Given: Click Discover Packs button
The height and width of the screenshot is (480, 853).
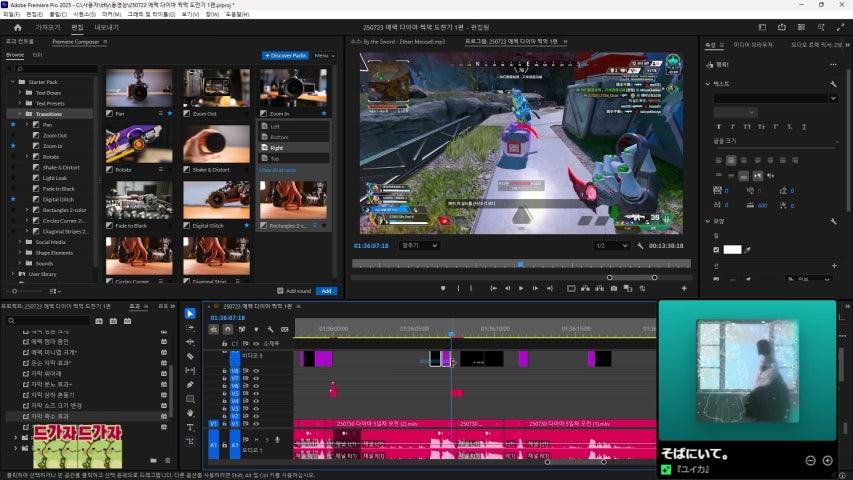Looking at the screenshot, I should pyautogui.click(x=285, y=56).
